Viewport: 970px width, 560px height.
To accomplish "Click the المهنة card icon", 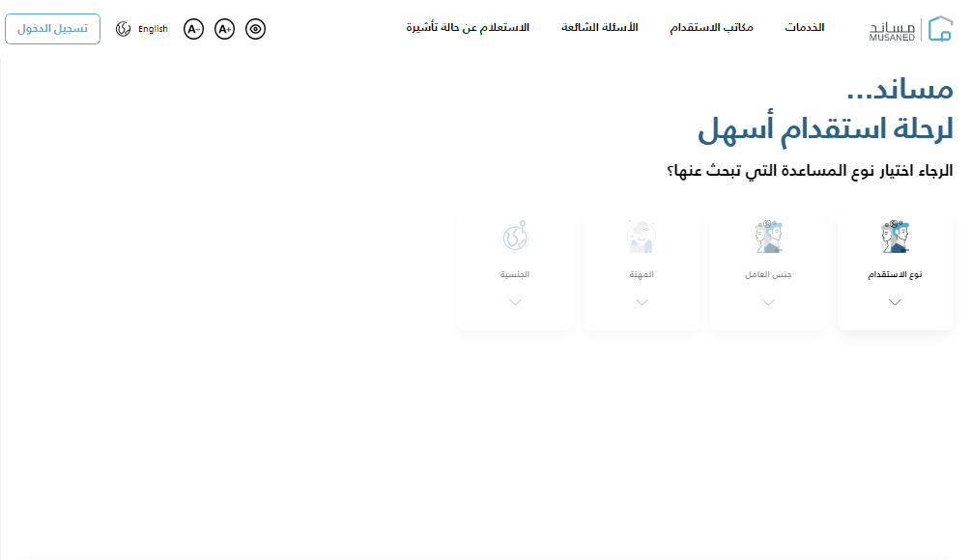I will tap(642, 237).
